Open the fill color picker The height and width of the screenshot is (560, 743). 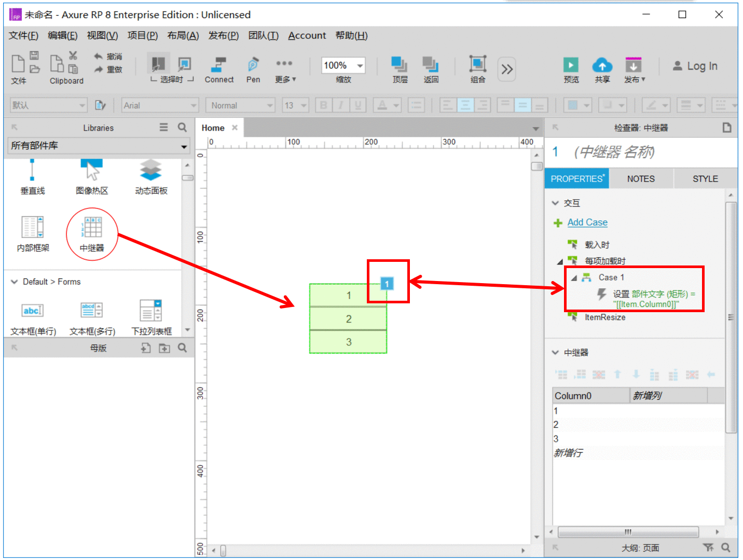coord(577,105)
